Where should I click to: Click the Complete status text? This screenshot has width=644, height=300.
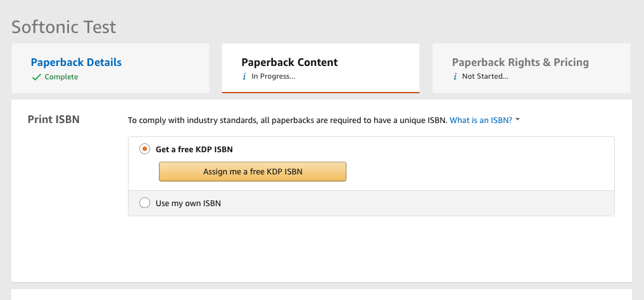point(61,77)
